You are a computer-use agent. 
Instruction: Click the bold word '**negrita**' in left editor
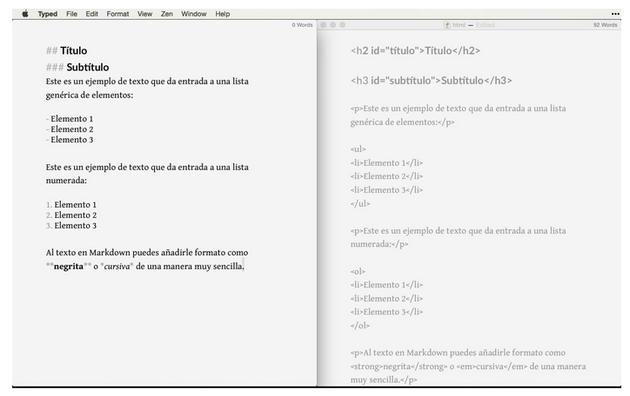(x=68, y=266)
